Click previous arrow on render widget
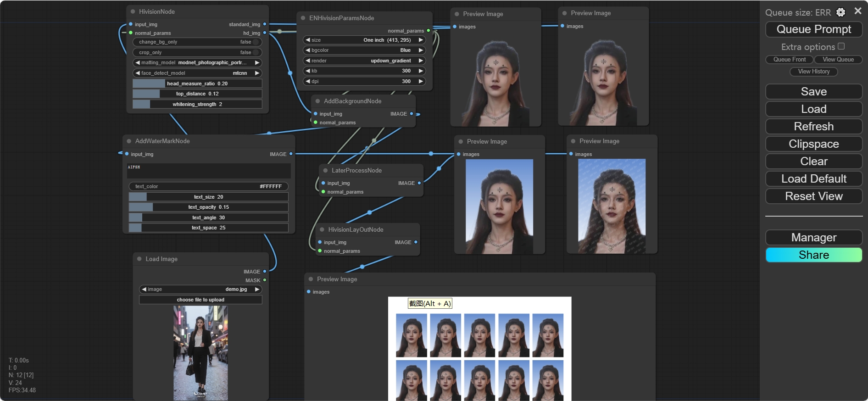This screenshot has height=401, width=868. (x=308, y=61)
